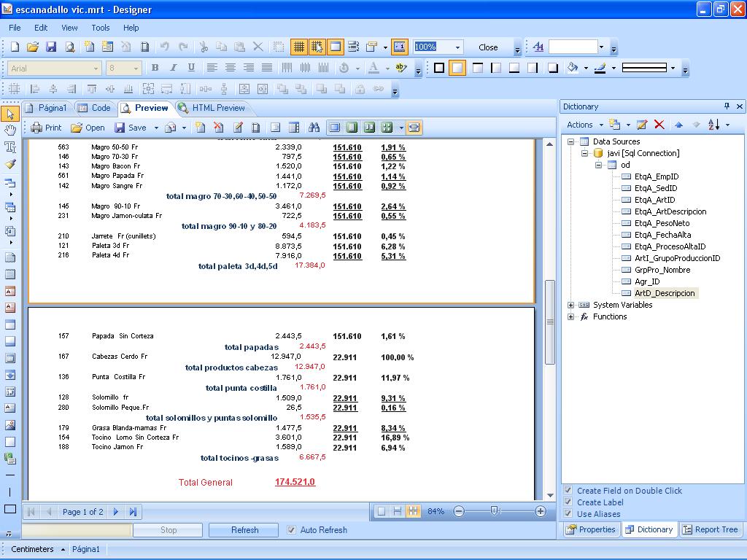Toggle the Show Headers icon
This screenshot has height=560, width=747.
click(336, 47)
